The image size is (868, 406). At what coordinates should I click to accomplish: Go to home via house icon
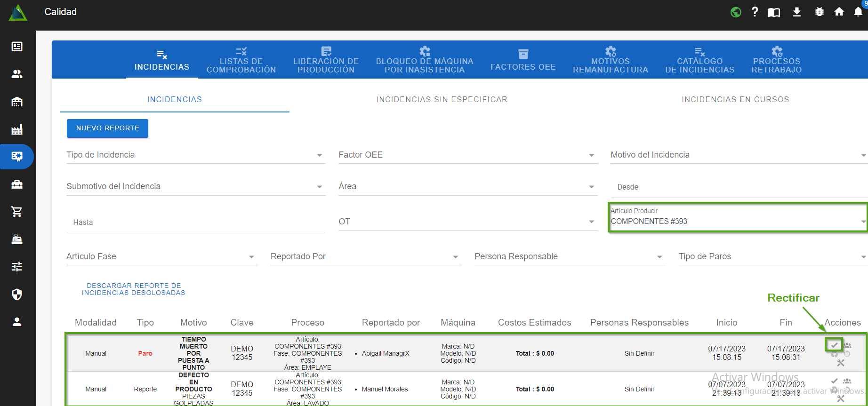[839, 12]
